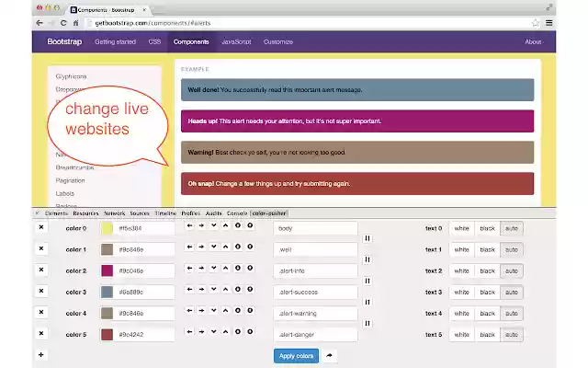Click the up chevron in color 0 row

point(226,225)
